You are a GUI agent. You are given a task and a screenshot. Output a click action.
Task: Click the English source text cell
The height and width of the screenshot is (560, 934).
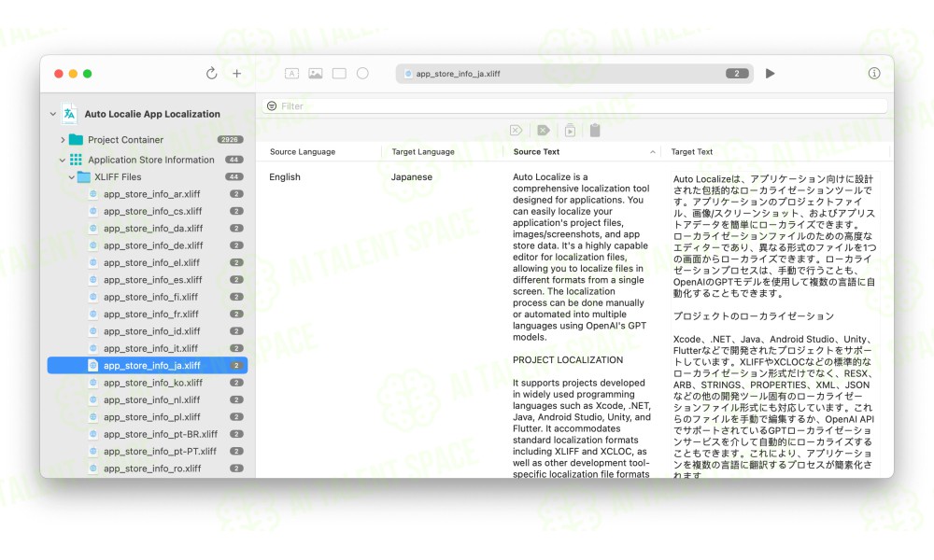point(582,325)
